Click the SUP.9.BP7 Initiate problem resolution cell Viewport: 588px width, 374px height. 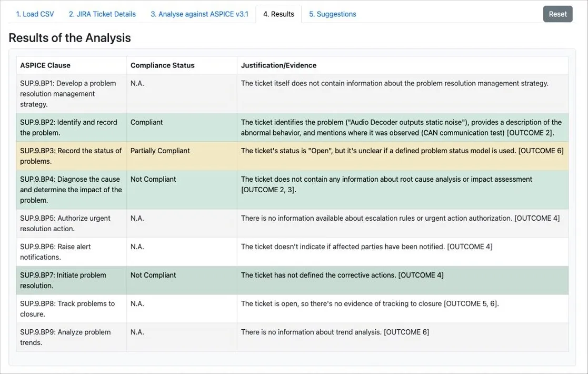point(71,281)
